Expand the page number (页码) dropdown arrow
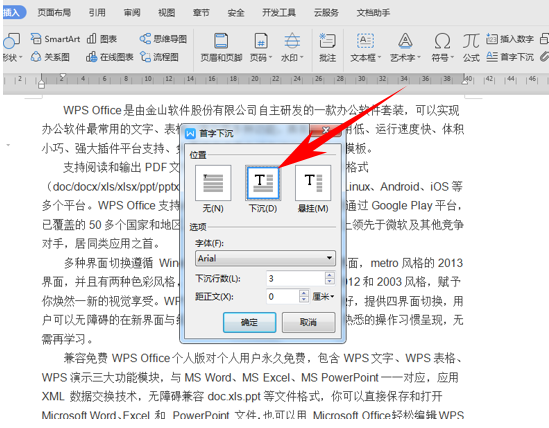Viewport: 549px width, 428px height. point(270,57)
